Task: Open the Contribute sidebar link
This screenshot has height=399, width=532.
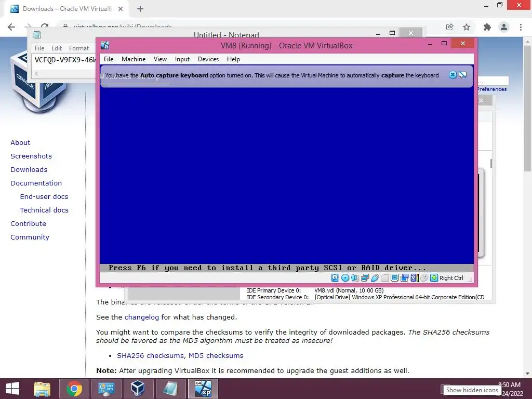Action: 28,223
